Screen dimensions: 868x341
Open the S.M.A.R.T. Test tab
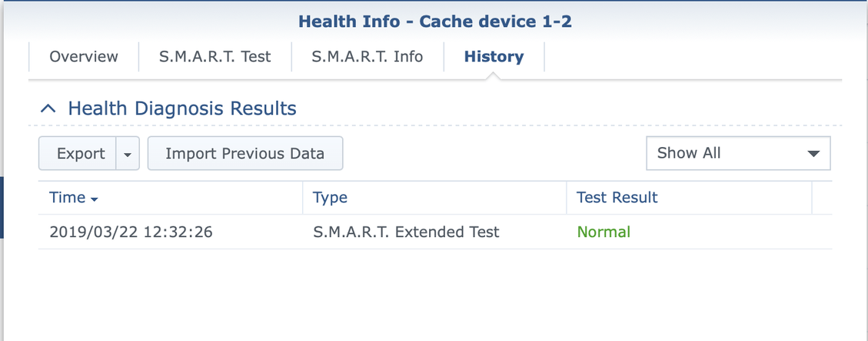pyautogui.click(x=215, y=57)
